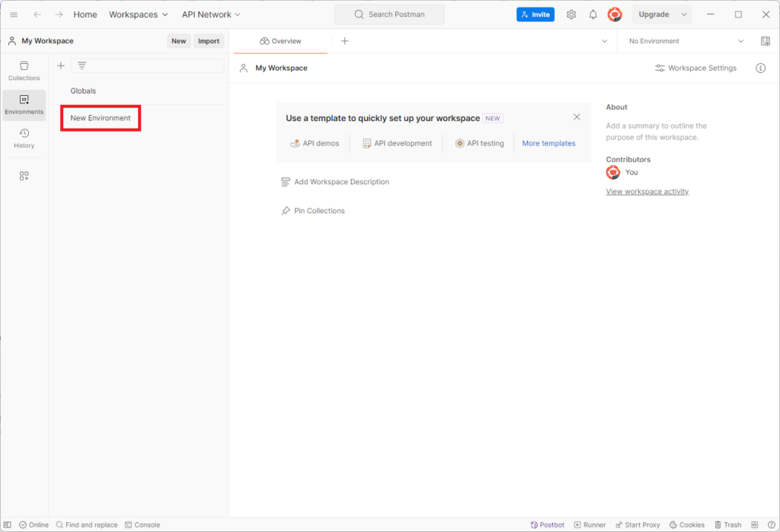
Task: Choose the API development template
Action: (398, 143)
